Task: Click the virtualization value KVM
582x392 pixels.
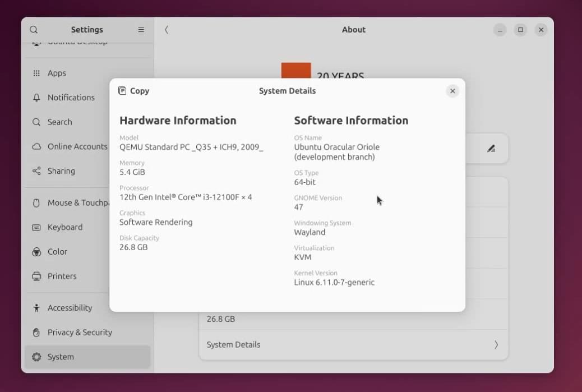Action: [303, 257]
